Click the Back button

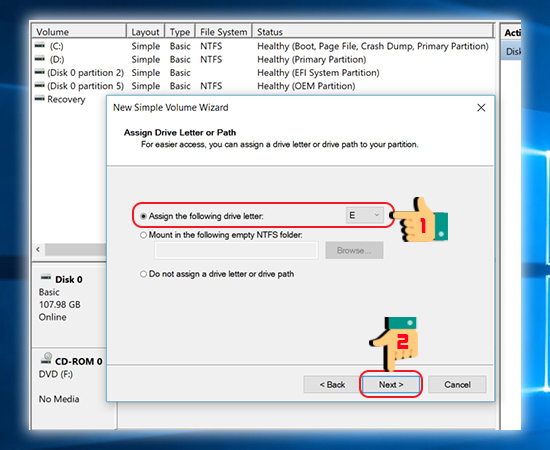tap(332, 385)
